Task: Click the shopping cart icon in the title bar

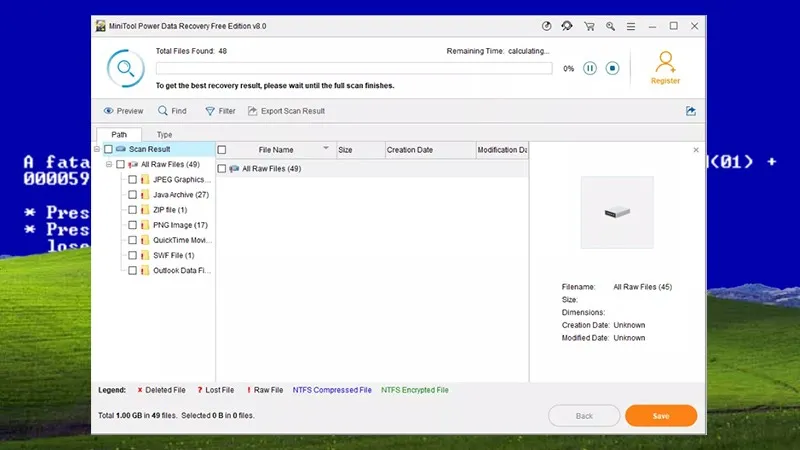Action: tap(589, 27)
